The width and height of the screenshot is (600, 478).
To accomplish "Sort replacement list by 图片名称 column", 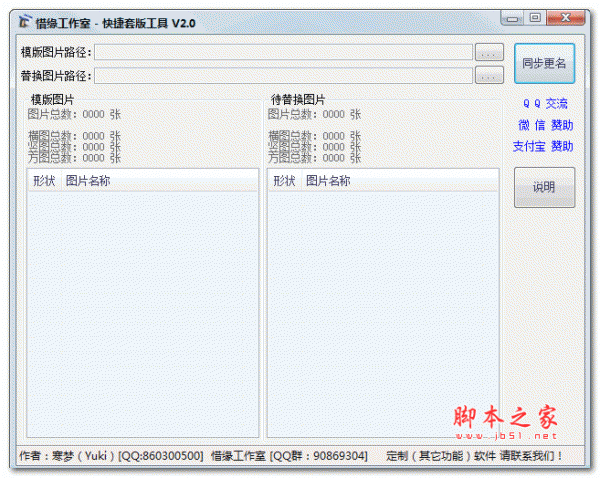I will 400,181.
